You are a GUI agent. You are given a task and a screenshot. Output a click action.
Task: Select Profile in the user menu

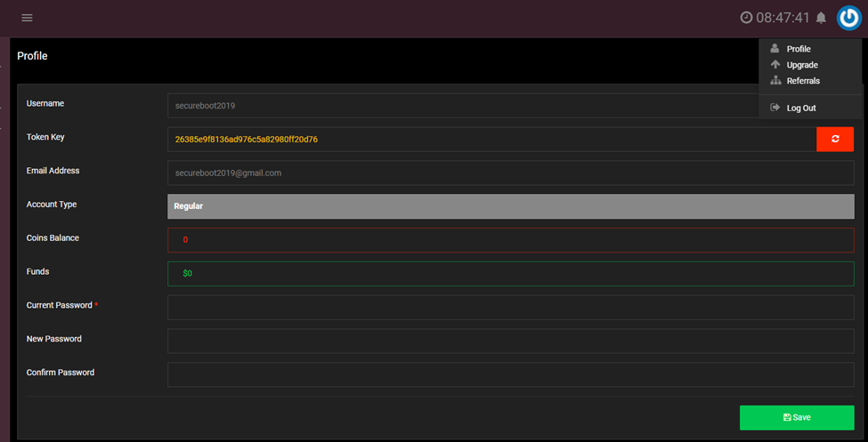coord(799,49)
